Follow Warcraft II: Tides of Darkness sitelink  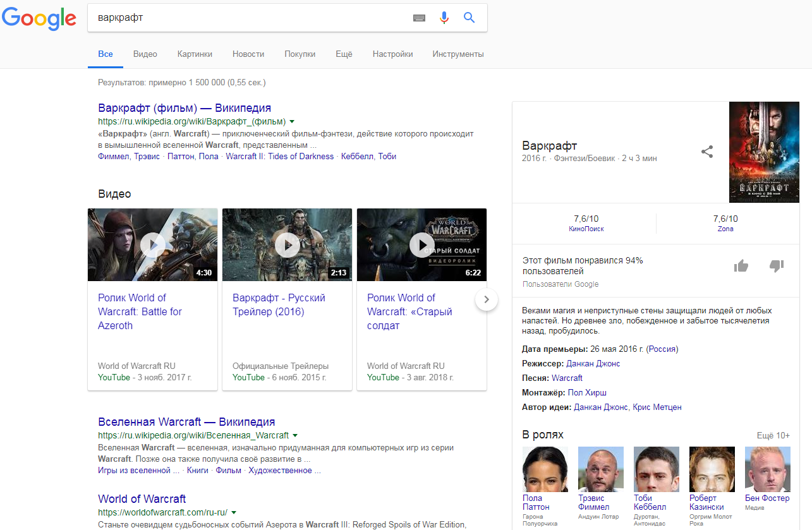pyautogui.click(x=279, y=157)
